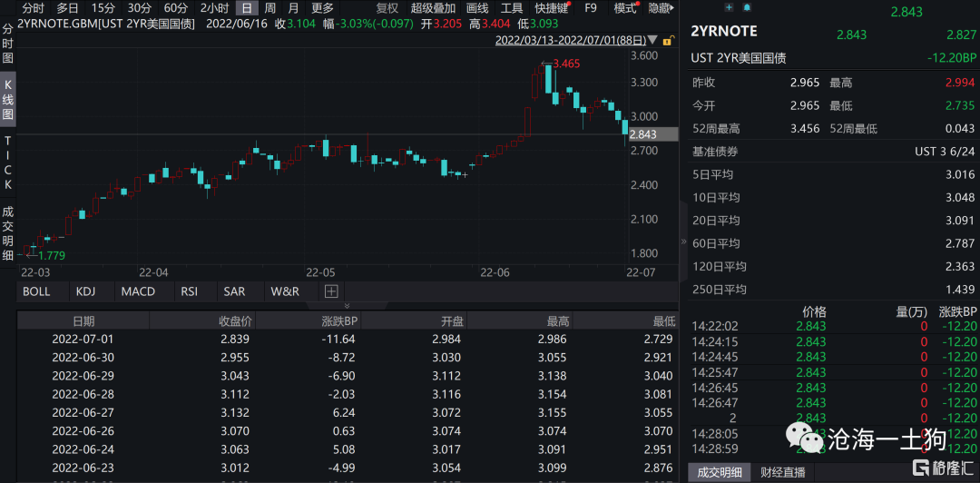Switch to the 成交明细 bottom tab

coord(719,472)
